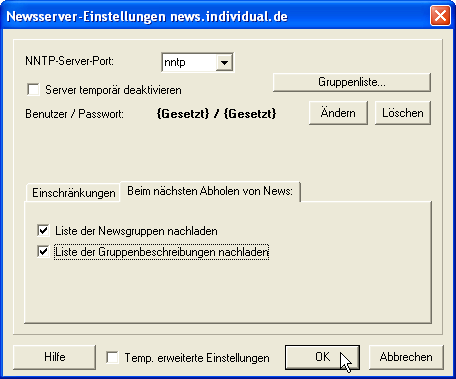456x379 pixels.
Task: Switch to the Einschränkungen tab
Action: coord(73,193)
